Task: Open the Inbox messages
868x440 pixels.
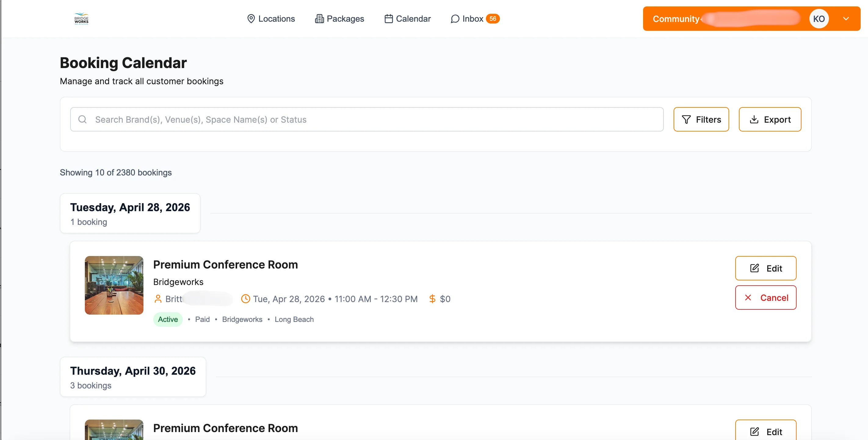Action: pos(467,19)
